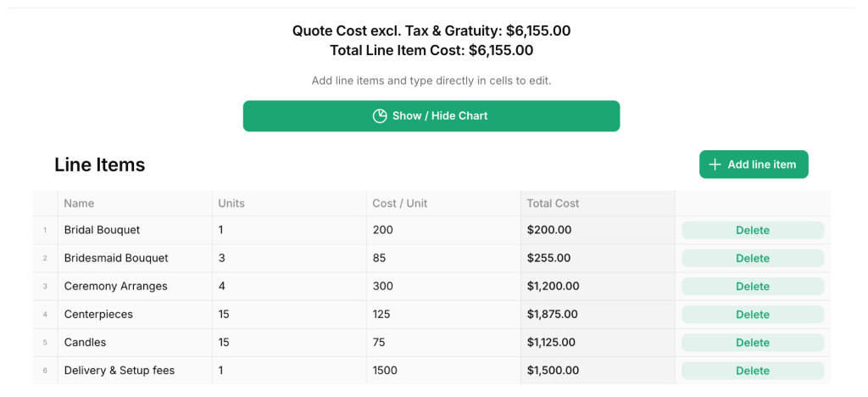Remove the Ceremony Arranges line item
The width and height of the screenshot is (868, 397).
click(753, 287)
